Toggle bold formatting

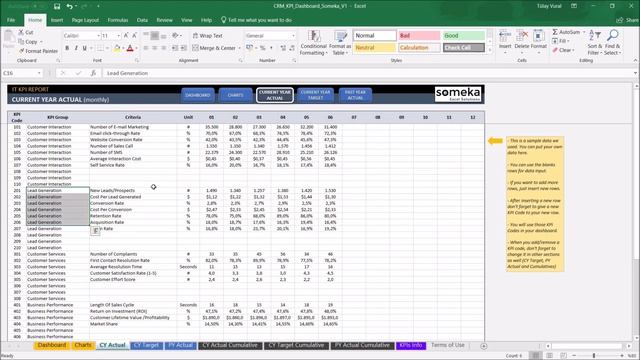pos(67,48)
